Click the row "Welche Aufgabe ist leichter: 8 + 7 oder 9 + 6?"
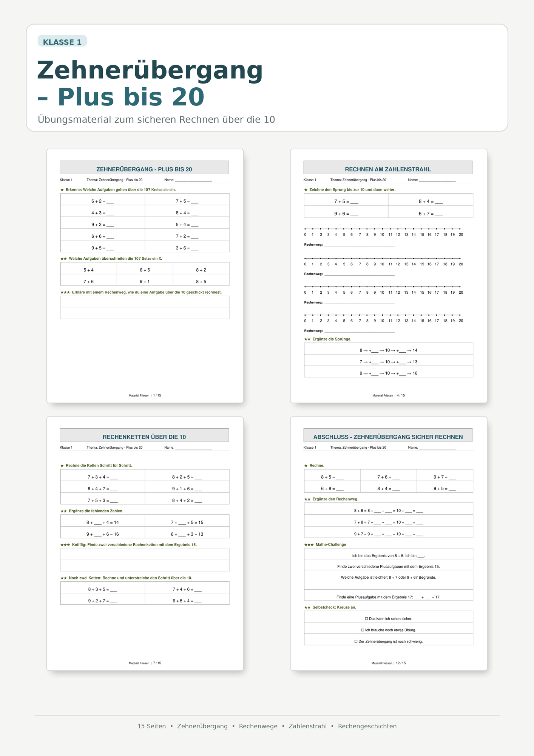 tap(389, 580)
